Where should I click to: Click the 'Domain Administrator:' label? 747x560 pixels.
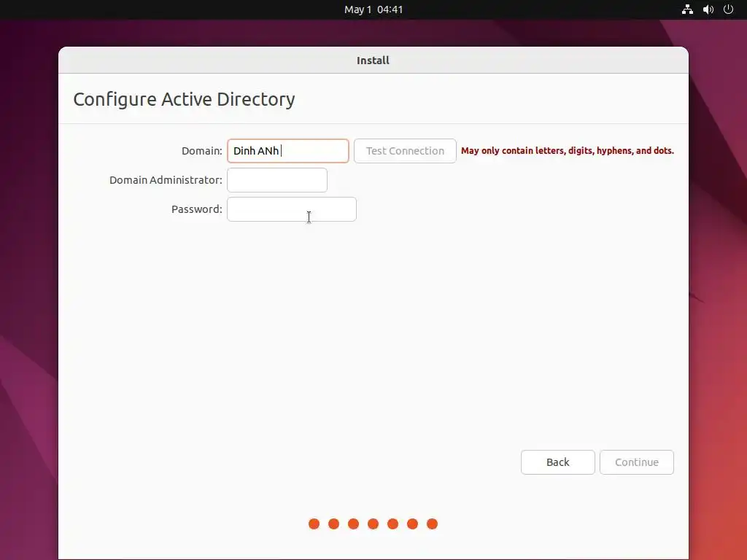(166, 180)
